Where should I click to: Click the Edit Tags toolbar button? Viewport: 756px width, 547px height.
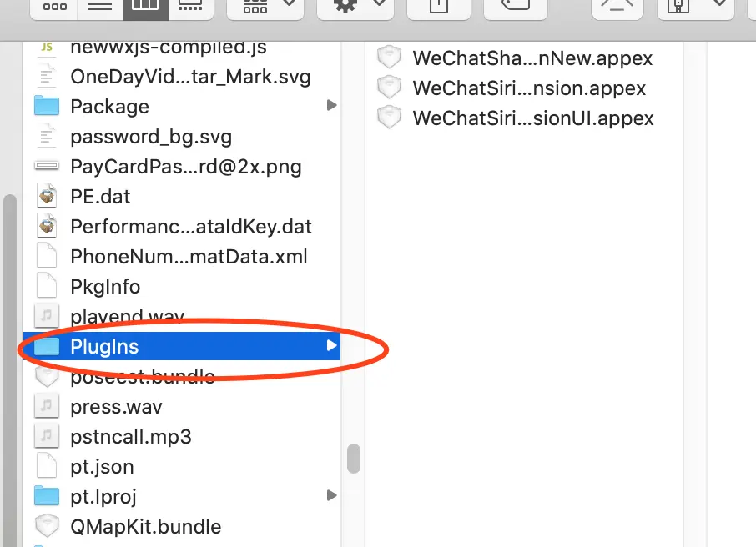coord(516,7)
